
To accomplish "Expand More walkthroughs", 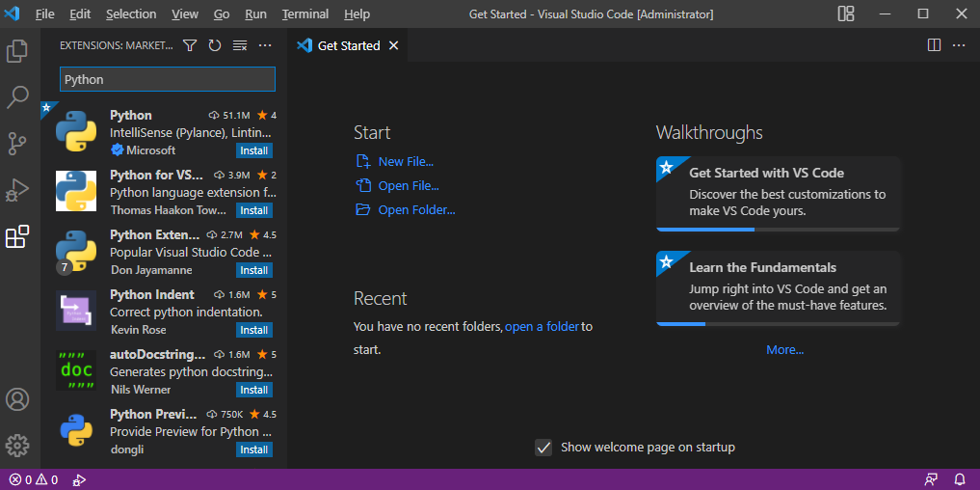I will point(784,350).
